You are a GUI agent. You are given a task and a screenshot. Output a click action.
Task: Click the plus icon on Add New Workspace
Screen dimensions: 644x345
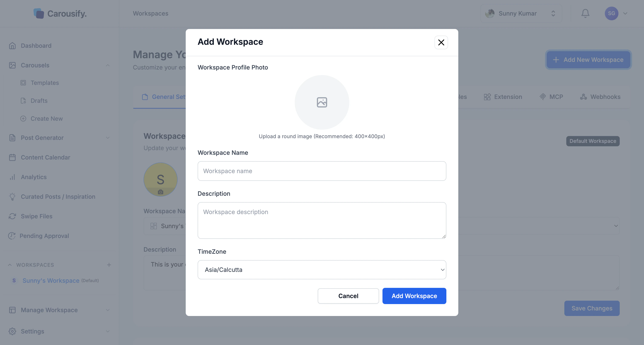556,59
